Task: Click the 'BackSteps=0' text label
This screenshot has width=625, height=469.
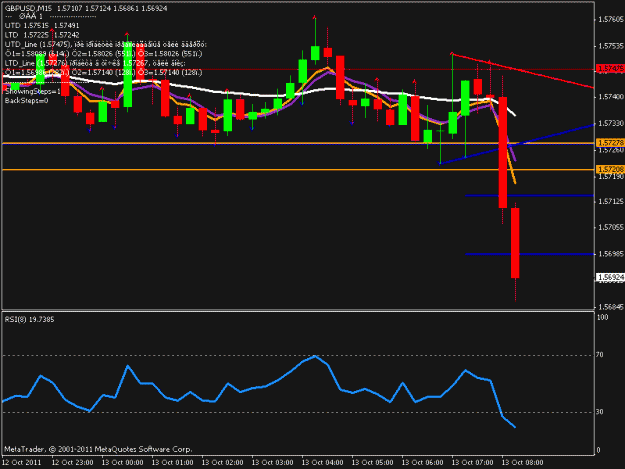Action: click(26, 101)
